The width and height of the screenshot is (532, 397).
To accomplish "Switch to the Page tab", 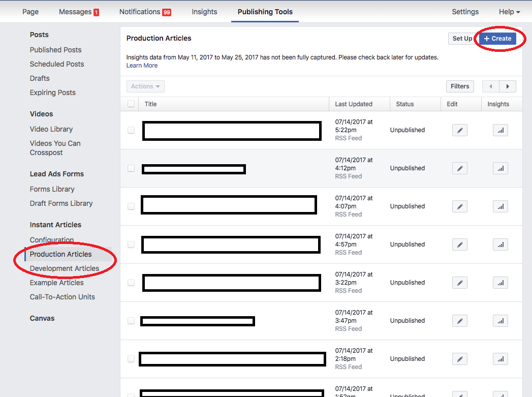I will point(30,12).
